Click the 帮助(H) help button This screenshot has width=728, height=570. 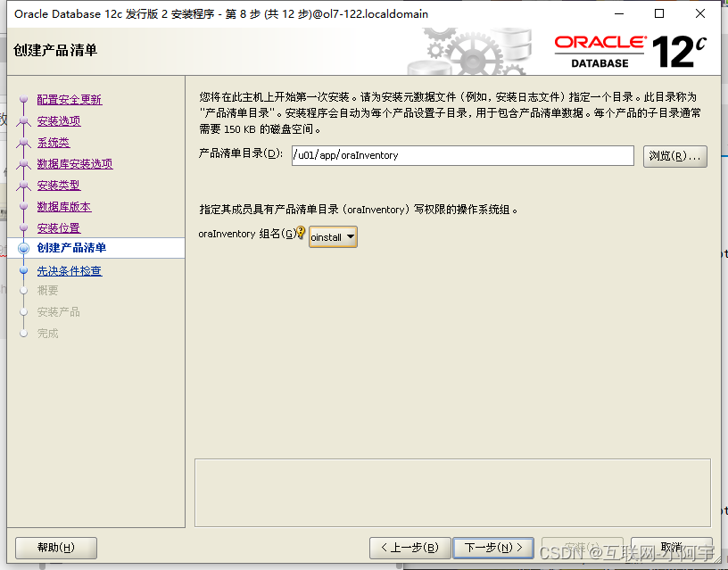(x=56, y=548)
